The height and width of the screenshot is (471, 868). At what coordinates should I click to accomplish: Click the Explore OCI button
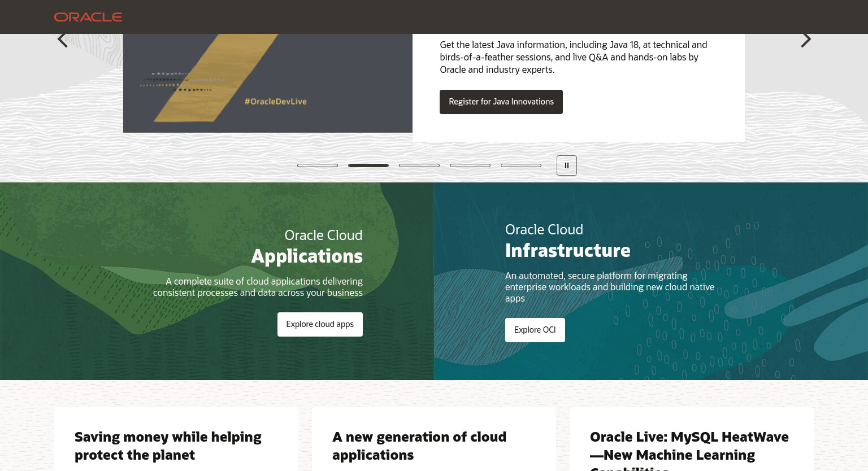click(x=535, y=330)
